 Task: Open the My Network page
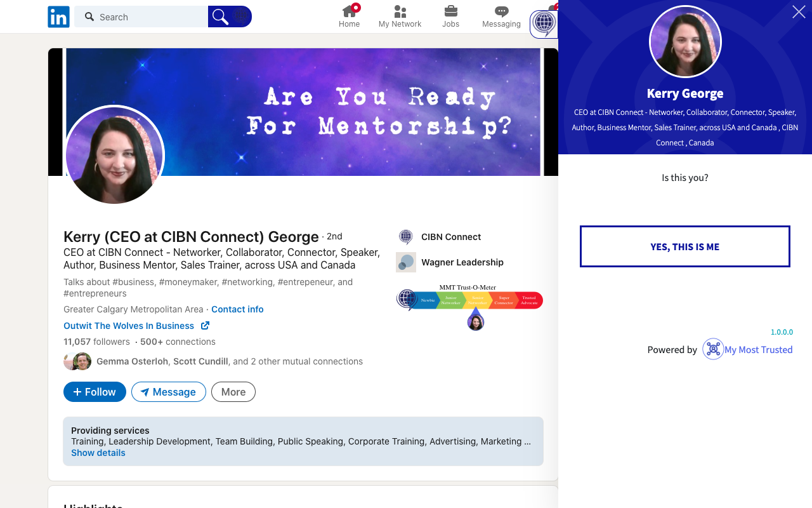coord(399,16)
